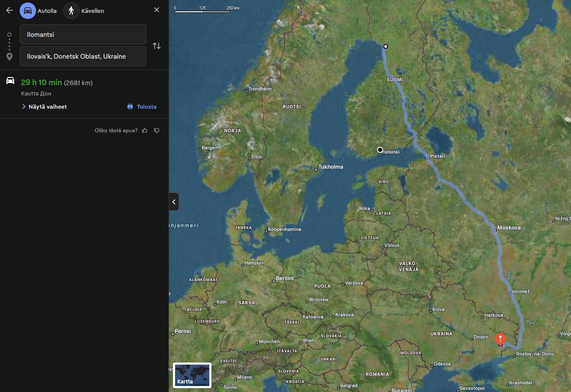Image resolution: width=571 pixels, height=392 pixels.
Task: Click the destination pin icon beside the destination field
Action: click(9, 56)
